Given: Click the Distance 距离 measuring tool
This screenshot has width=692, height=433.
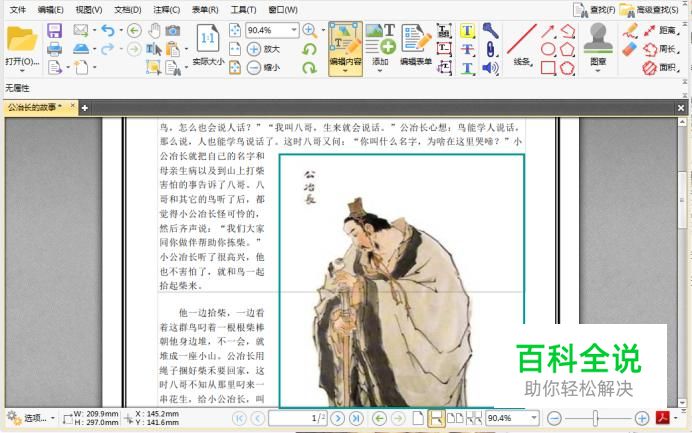Looking at the screenshot, I should click(660, 30).
